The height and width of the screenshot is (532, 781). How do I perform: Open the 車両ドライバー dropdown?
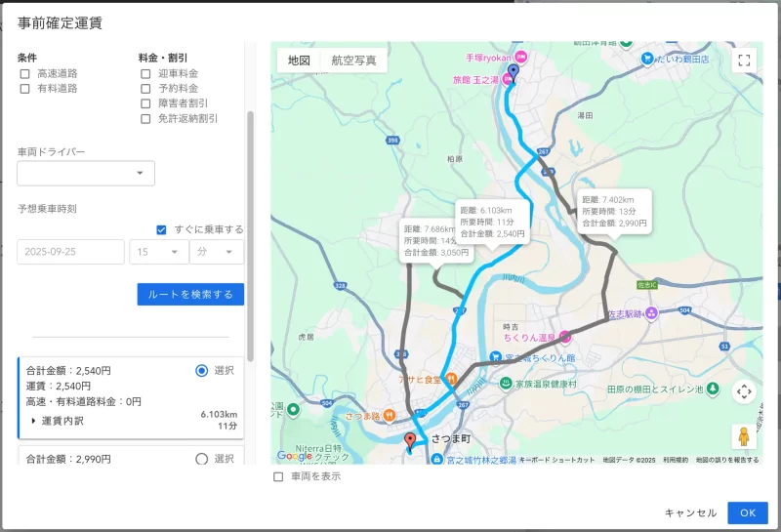click(86, 174)
